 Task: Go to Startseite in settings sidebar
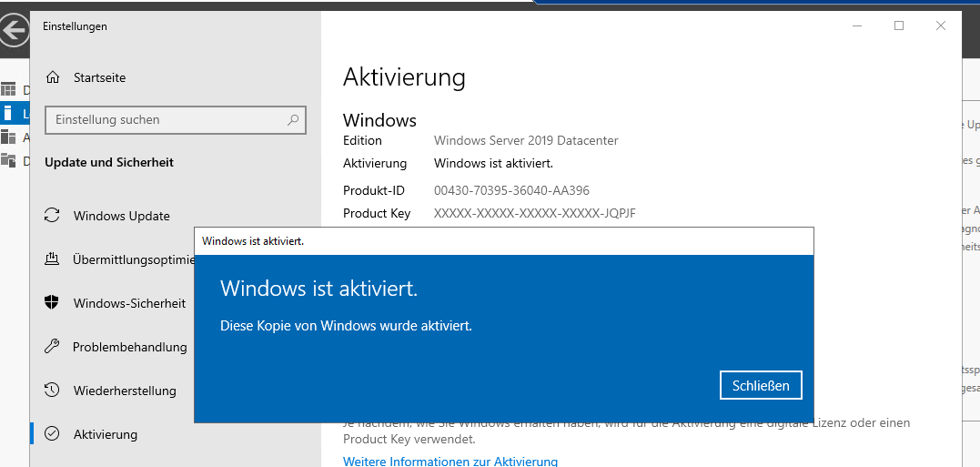tap(99, 77)
